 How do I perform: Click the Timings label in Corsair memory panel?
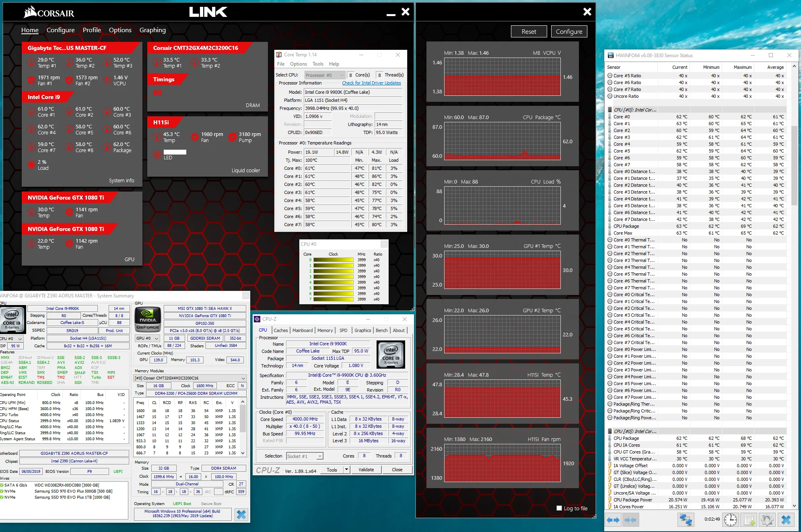[x=164, y=79]
